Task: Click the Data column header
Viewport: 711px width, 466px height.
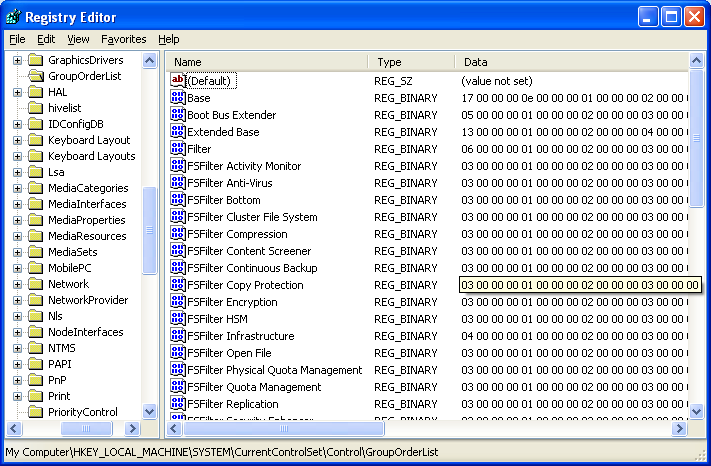Action: click(571, 62)
